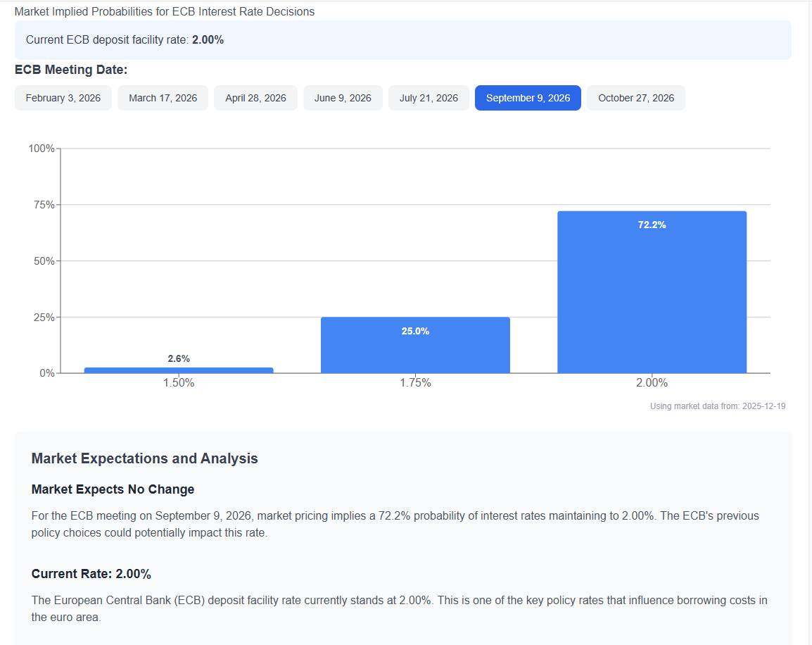This screenshot has width=812, height=645.
Task: View the October 27, 2026 meeting probabilities
Action: point(635,98)
